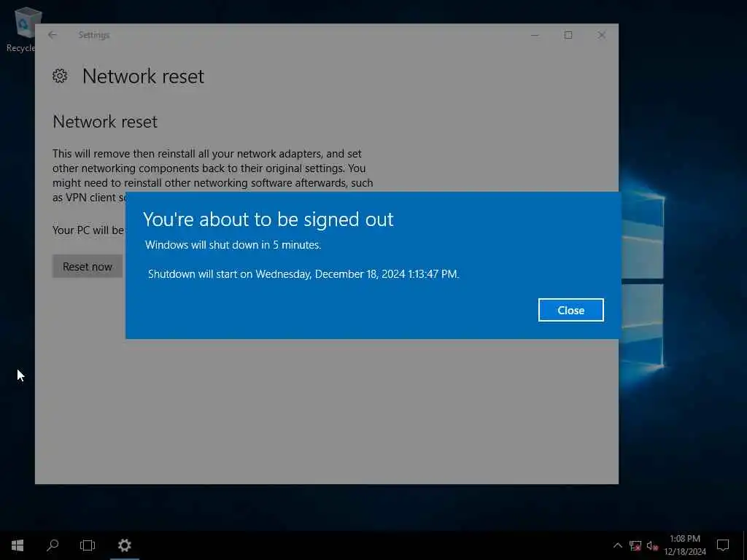This screenshot has width=747, height=560.
Task: Click the muted volume tray icon
Action: (652, 545)
